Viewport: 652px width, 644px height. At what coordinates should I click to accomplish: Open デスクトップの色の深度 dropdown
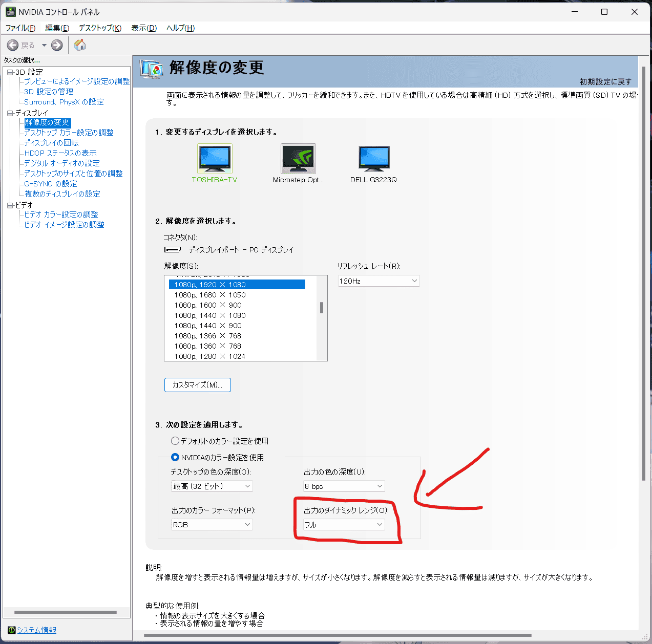212,486
